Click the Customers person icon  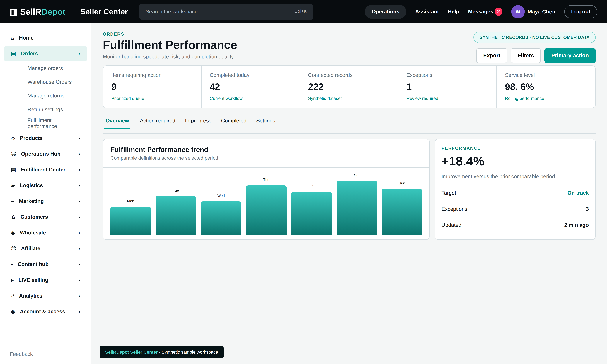click(13, 217)
